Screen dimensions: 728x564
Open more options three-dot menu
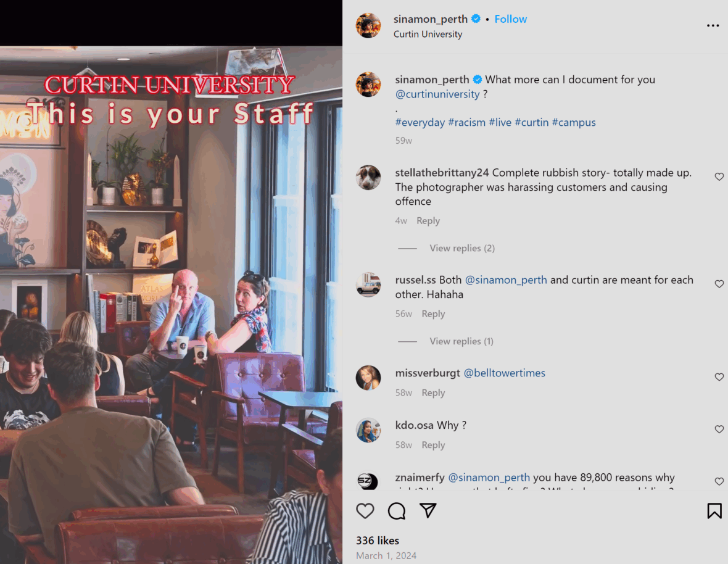[713, 25]
